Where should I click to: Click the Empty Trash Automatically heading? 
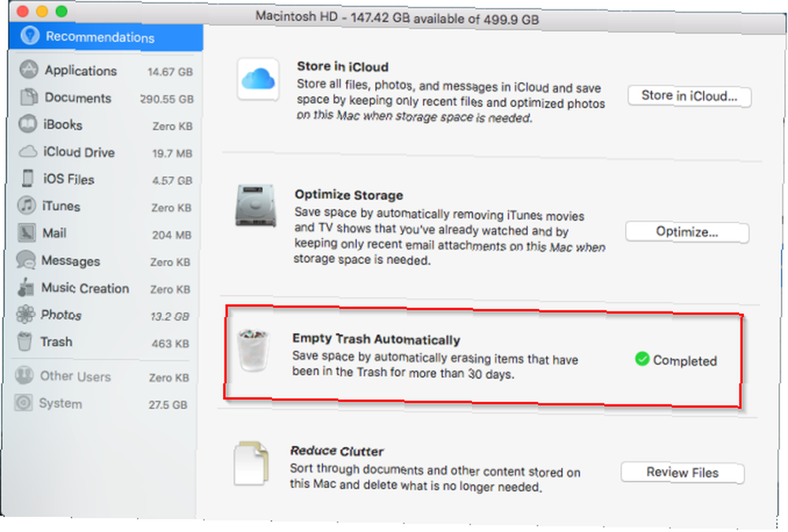376,339
